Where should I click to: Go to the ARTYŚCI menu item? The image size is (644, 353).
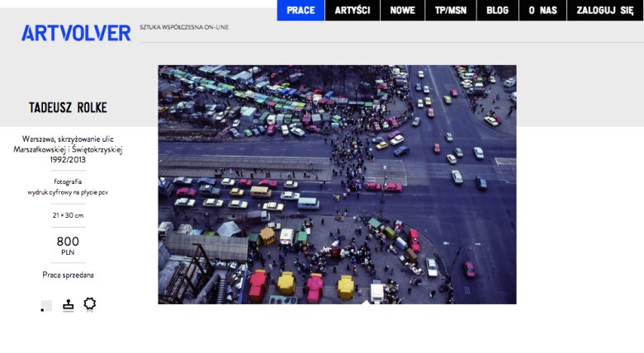[353, 10]
